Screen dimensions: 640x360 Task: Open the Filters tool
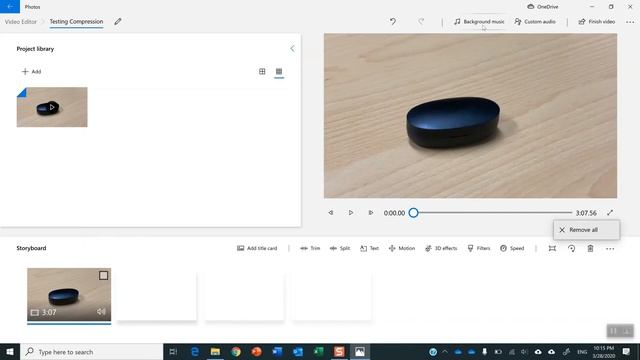[x=479, y=248]
